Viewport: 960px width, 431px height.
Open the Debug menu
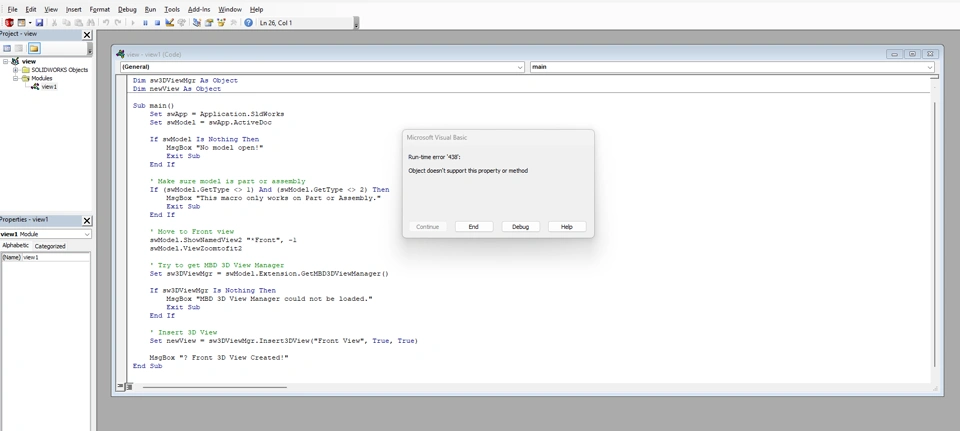pos(127,9)
